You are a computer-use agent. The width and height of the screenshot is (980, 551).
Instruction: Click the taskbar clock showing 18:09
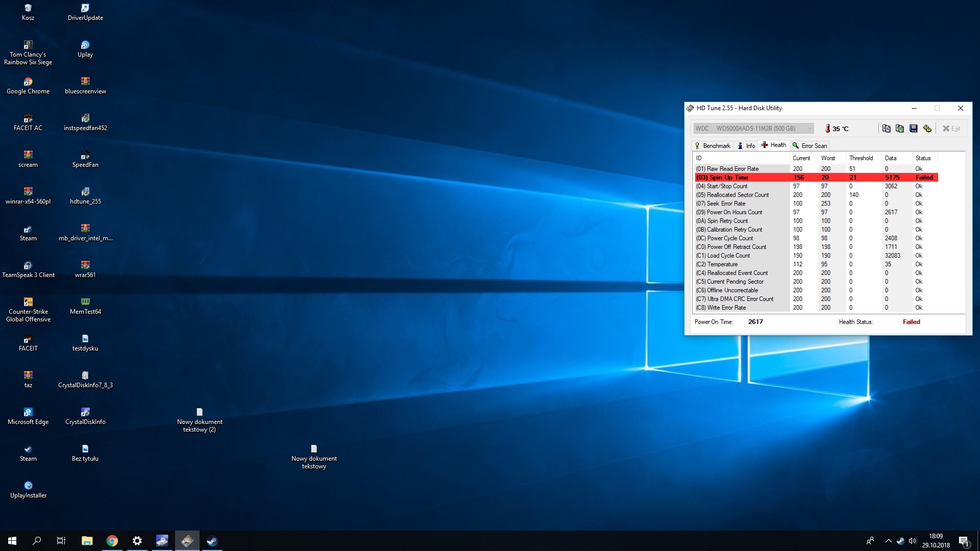(936, 541)
